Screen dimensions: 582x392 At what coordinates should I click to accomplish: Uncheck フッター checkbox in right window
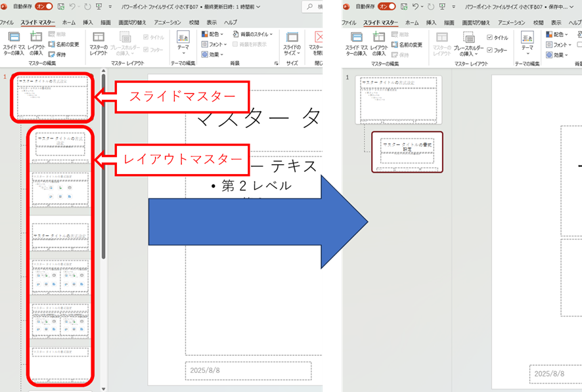pos(489,49)
